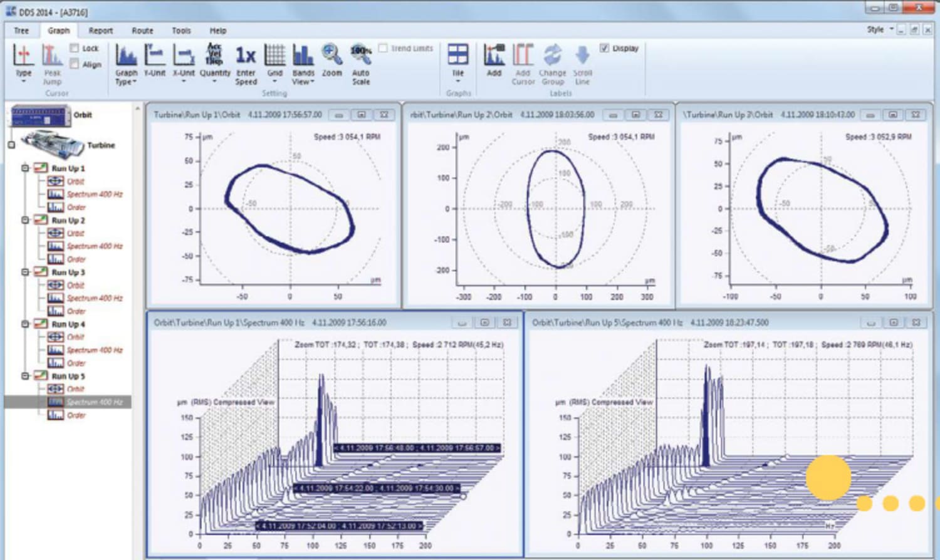940x560 pixels.
Task: Click the X-Unit icon
Action: (183, 54)
